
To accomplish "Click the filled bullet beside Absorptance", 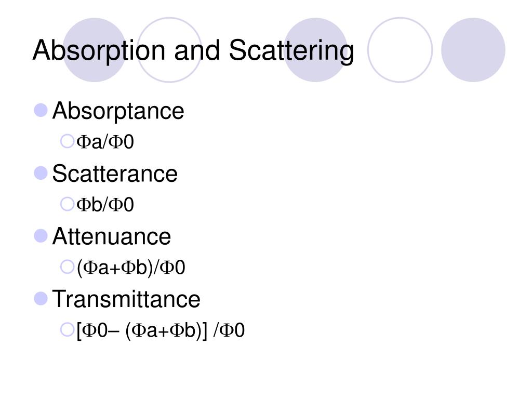I will click(x=41, y=110).
